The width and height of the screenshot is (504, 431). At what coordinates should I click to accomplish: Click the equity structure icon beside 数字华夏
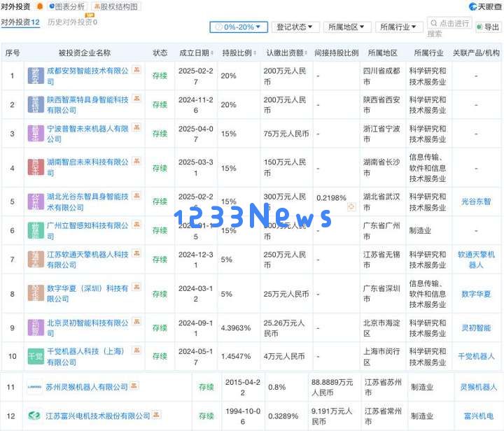(x=137, y=287)
